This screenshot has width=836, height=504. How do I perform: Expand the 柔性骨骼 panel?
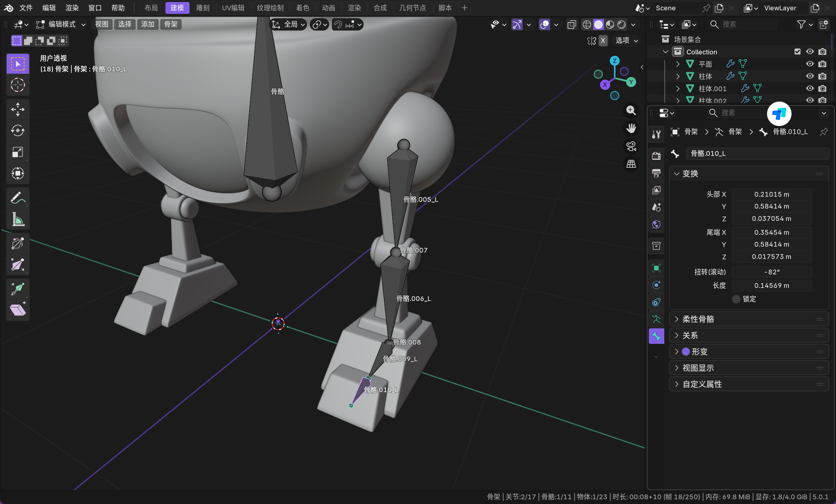pos(698,319)
